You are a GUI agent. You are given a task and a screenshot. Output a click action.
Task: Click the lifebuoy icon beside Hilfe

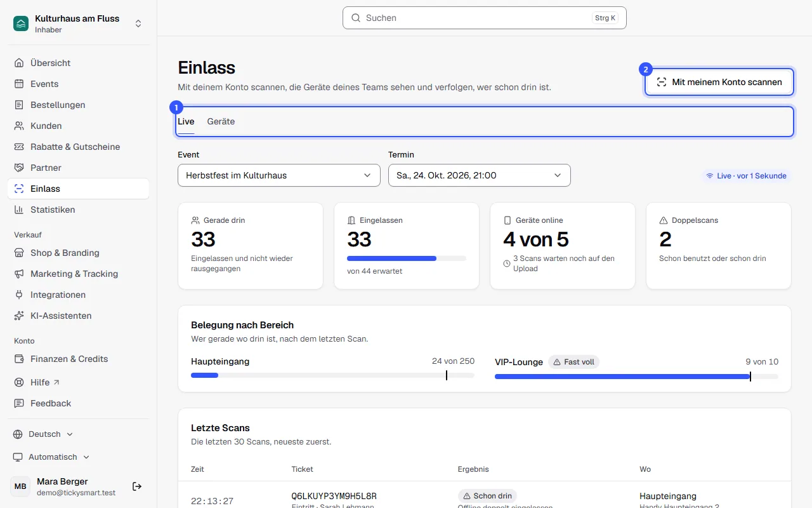pyautogui.click(x=19, y=382)
